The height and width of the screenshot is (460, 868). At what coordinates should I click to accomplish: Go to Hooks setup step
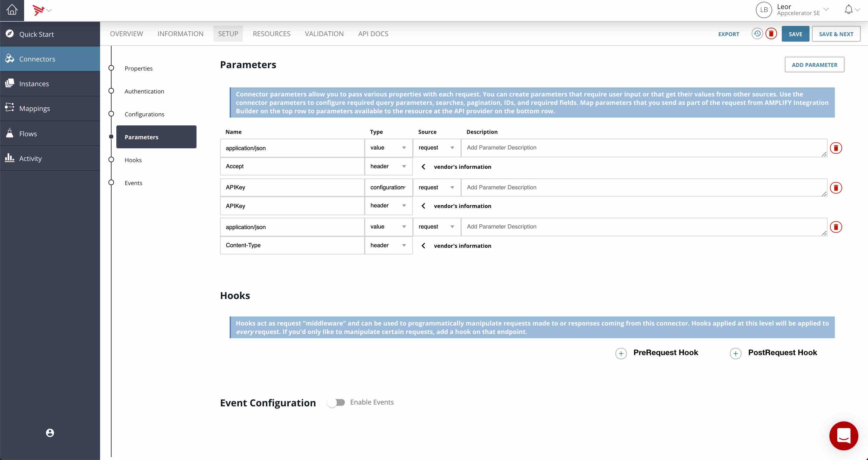pyautogui.click(x=133, y=160)
